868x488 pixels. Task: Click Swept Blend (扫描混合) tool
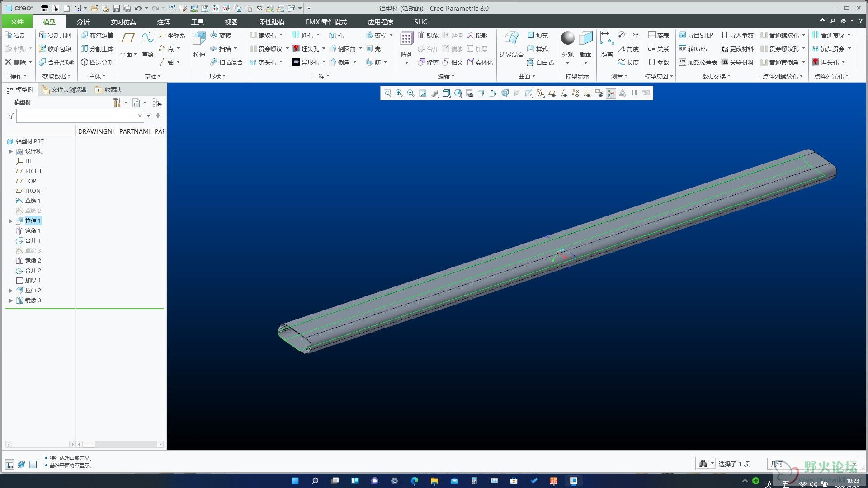pos(226,62)
